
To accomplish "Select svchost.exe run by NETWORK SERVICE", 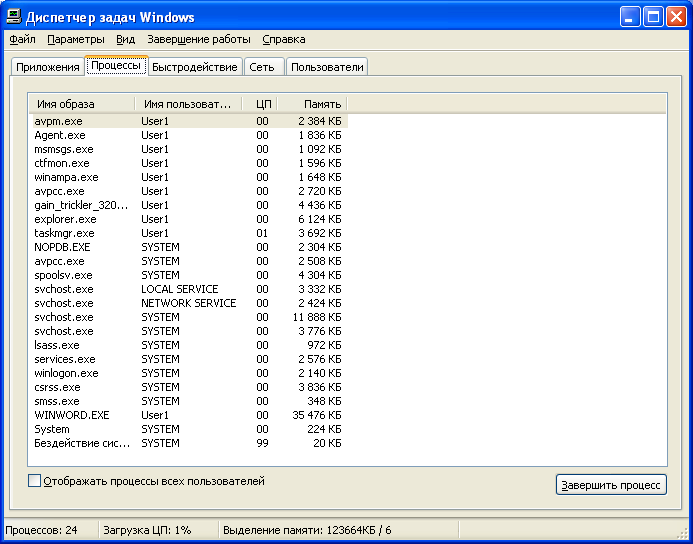I will pos(190,303).
